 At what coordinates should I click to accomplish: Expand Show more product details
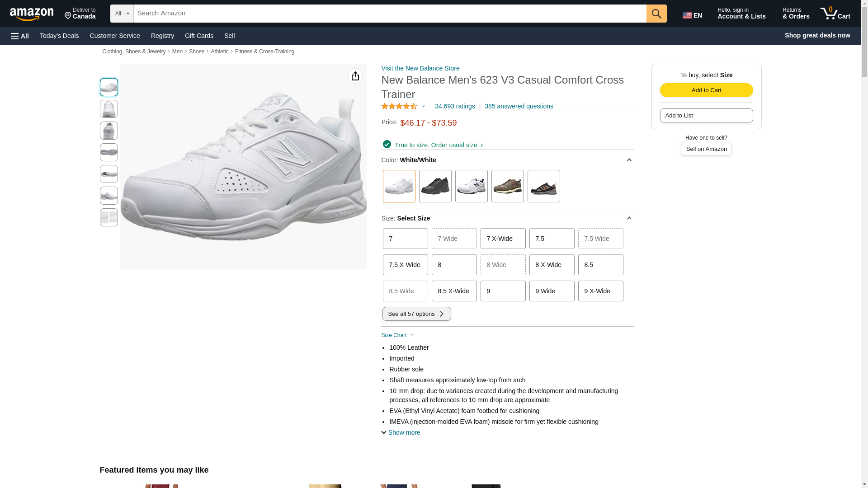[401, 432]
